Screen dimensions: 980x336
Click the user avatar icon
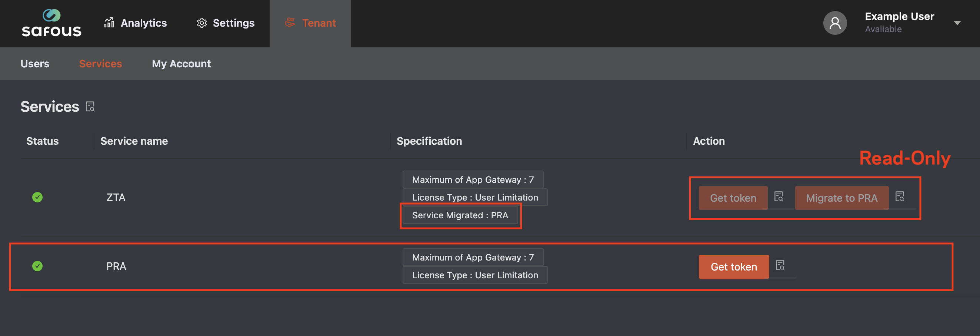[835, 23]
